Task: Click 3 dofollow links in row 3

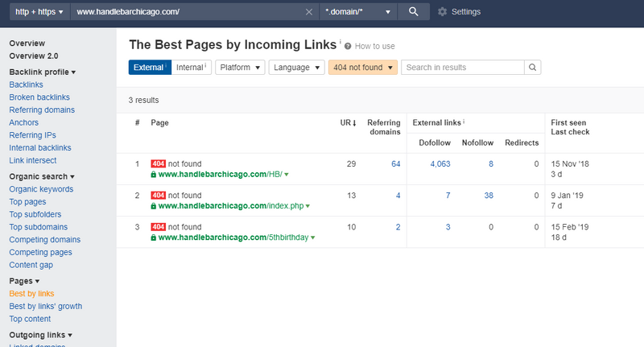Action: coord(448,227)
